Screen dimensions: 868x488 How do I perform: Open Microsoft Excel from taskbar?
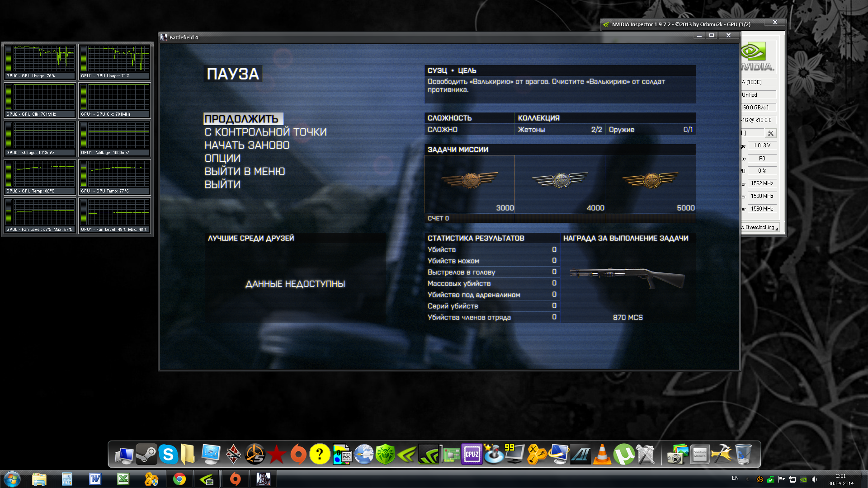[123, 479]
